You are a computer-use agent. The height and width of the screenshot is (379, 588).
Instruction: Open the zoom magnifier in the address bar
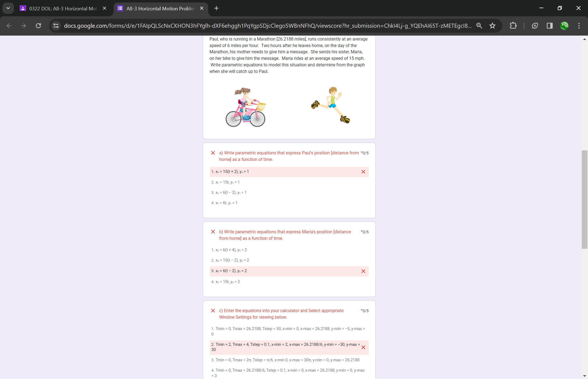coord(479,26)
